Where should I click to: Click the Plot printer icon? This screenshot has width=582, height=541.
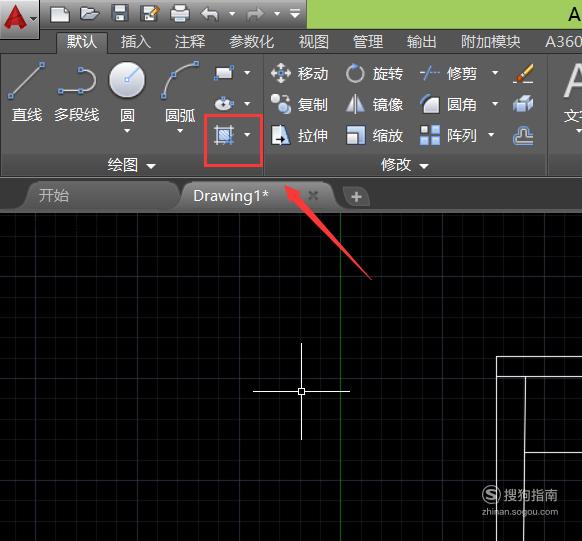tap(180, 14)
